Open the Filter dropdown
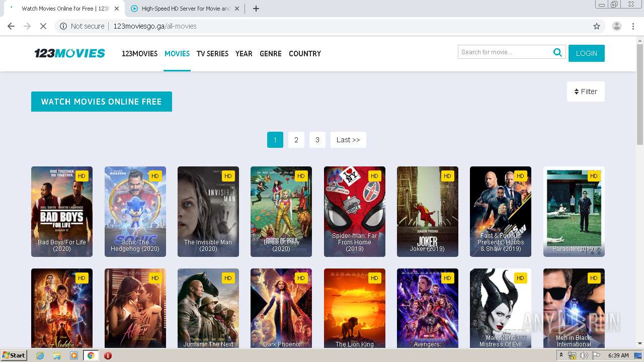This screenshot has width=644, height=362. (586, 92)
